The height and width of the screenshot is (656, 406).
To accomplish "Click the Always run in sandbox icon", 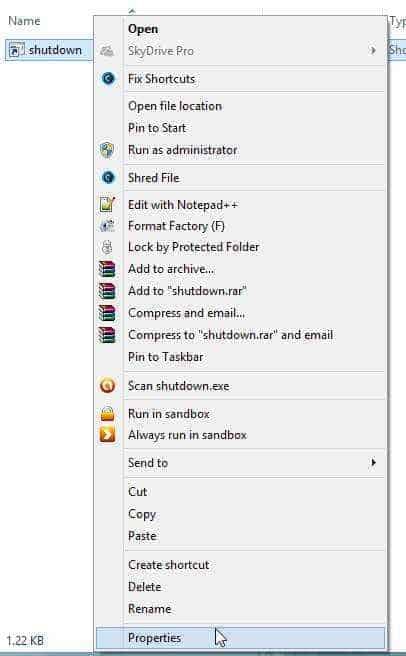I will (108, 434).
